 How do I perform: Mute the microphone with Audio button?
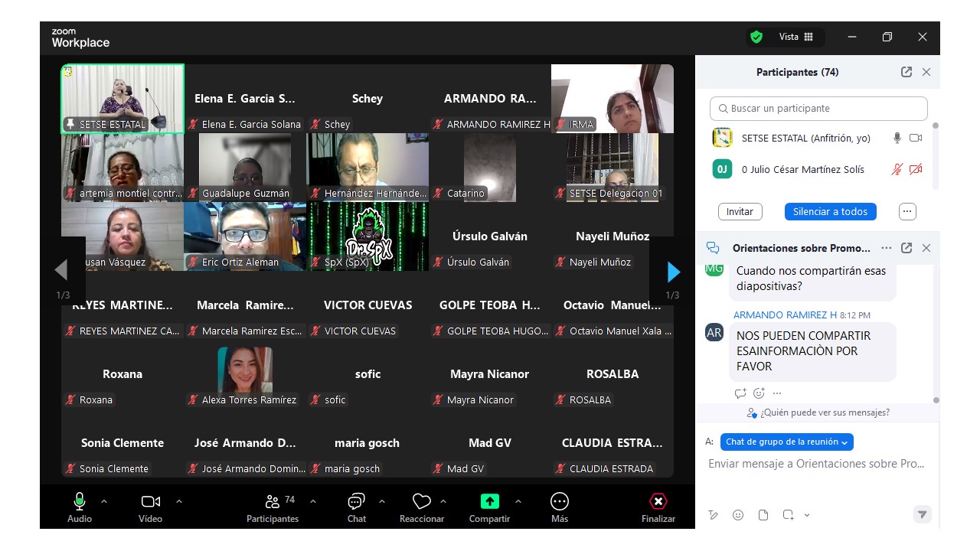(x=80, y=502)
